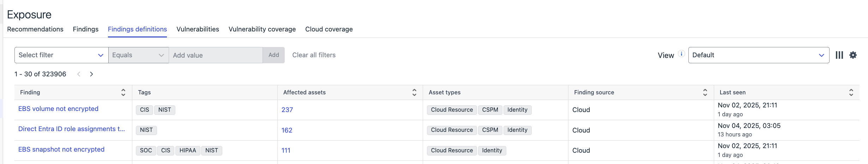Switch to the Vulnerabilities tab
868x164 pixels.
[x=198, y=29]
